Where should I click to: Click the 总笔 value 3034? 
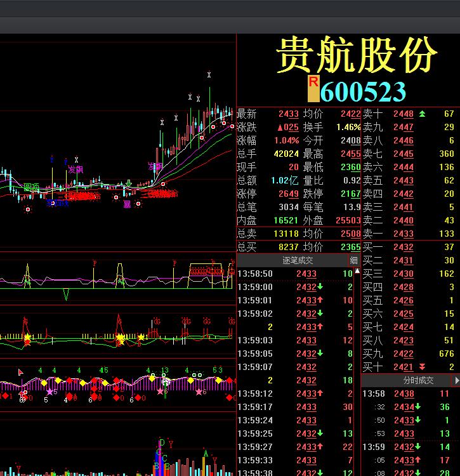pyautogui.click(x=289, y=207)
